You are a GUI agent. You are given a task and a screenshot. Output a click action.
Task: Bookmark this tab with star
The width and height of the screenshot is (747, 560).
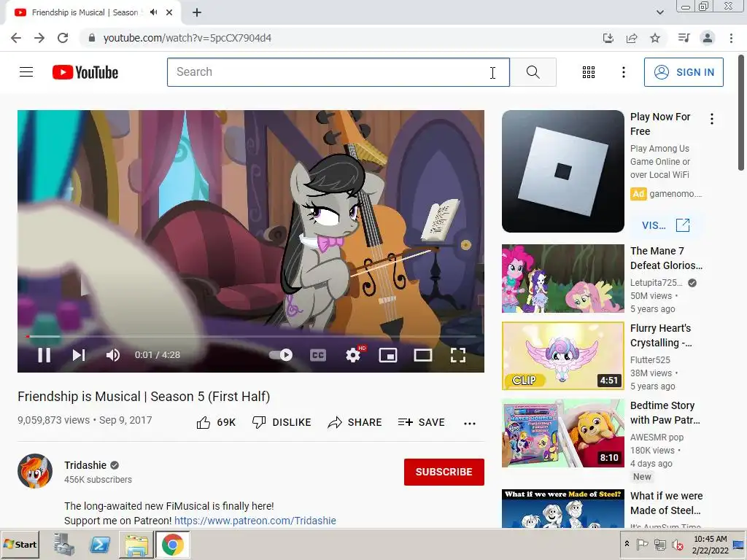tap(655, 38)
